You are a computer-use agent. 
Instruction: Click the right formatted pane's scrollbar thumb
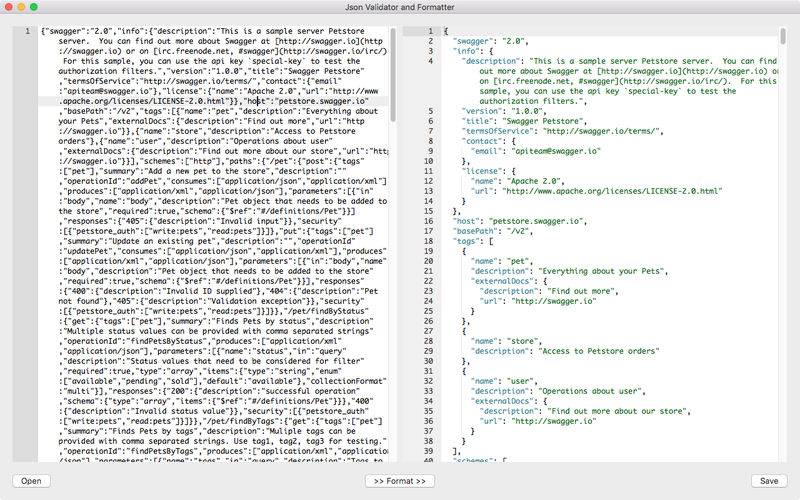(x=783, y=36)
